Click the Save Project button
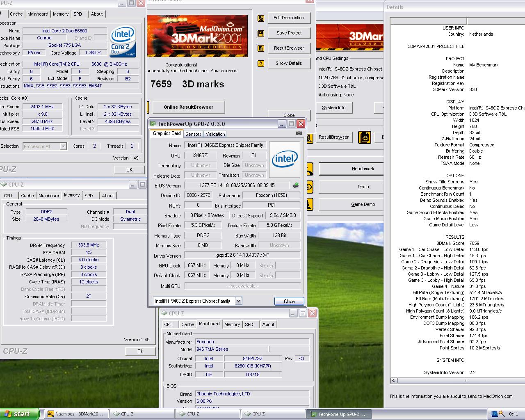The height and width of the screenshot is (420, 525). click(289, 33)
